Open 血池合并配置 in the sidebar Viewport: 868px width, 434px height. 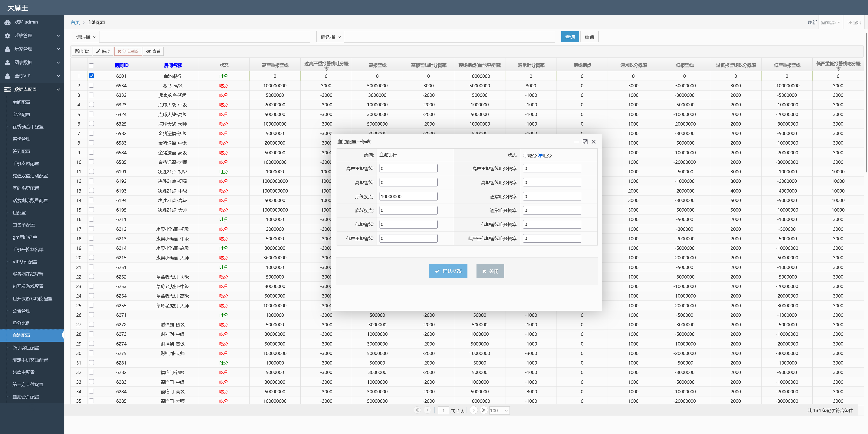(x=26, y=397)
